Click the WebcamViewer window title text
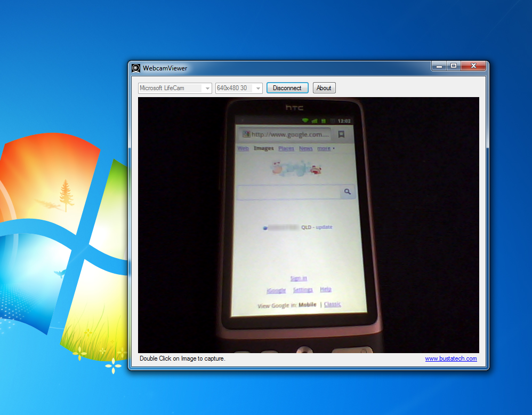532x415 pixels. click(x=165, y=68)
